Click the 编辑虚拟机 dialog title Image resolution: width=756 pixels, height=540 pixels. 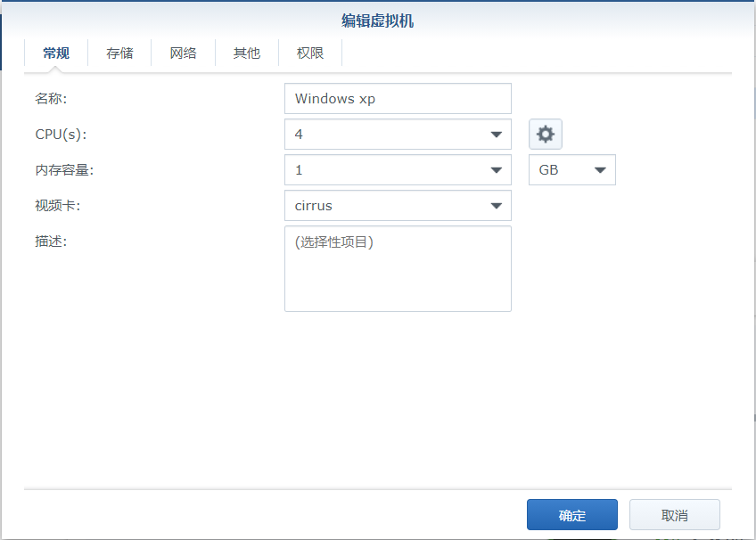(377, 20)
